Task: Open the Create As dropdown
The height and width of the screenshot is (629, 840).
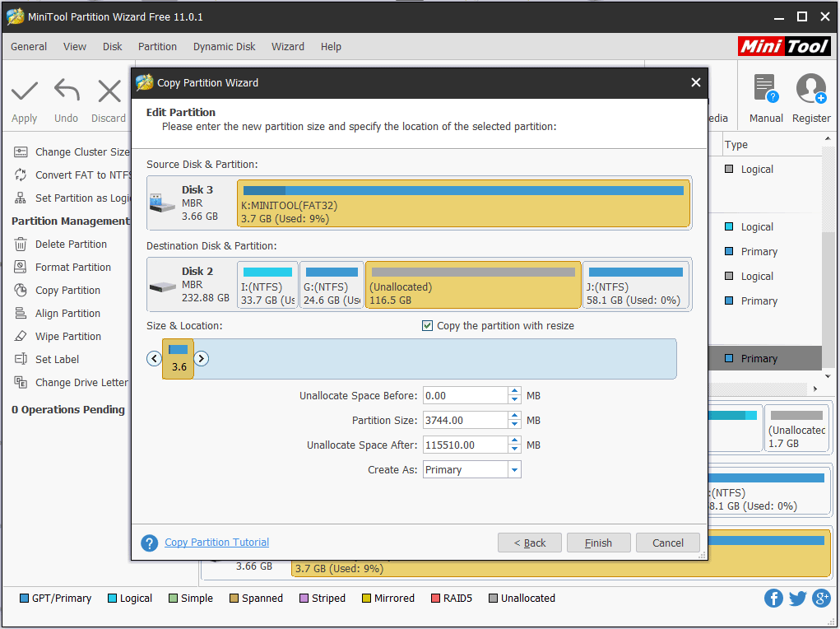Action: pos(514,470)
